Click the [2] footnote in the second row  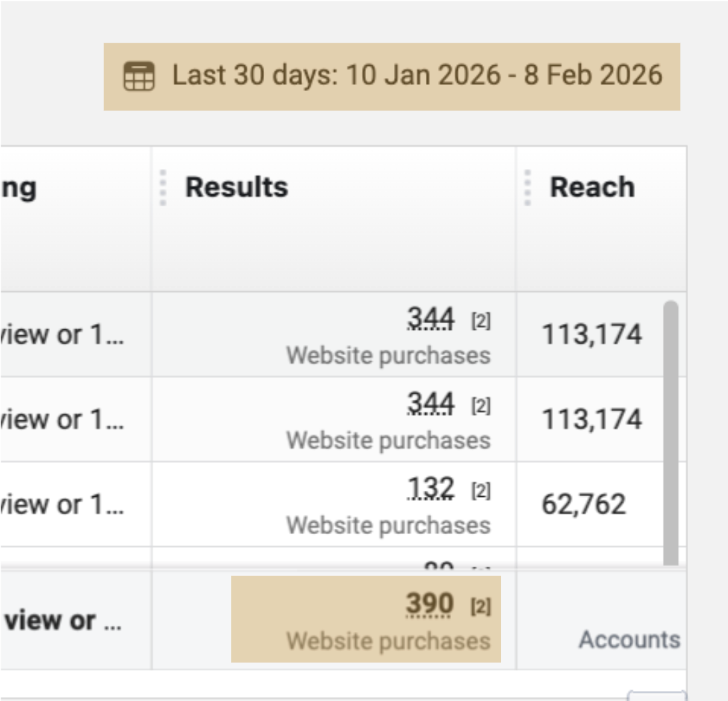(x=480, y=406)
